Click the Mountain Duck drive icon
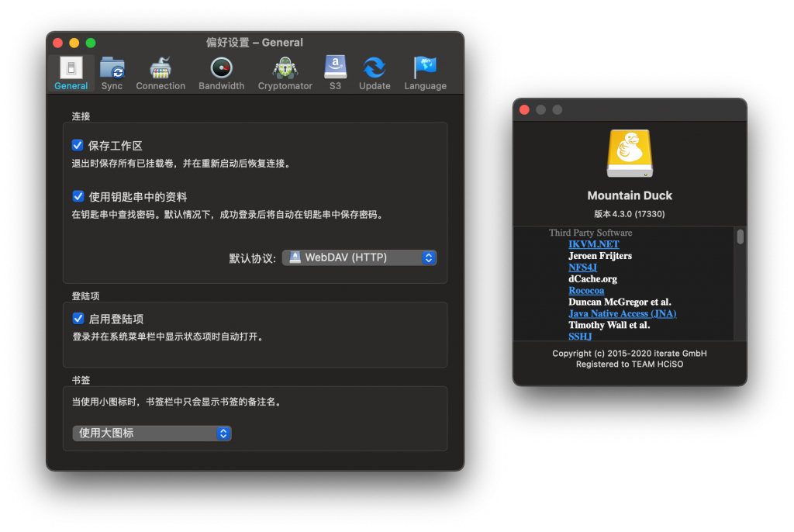This screenshot has height=532, width=794. click(630, 153)
